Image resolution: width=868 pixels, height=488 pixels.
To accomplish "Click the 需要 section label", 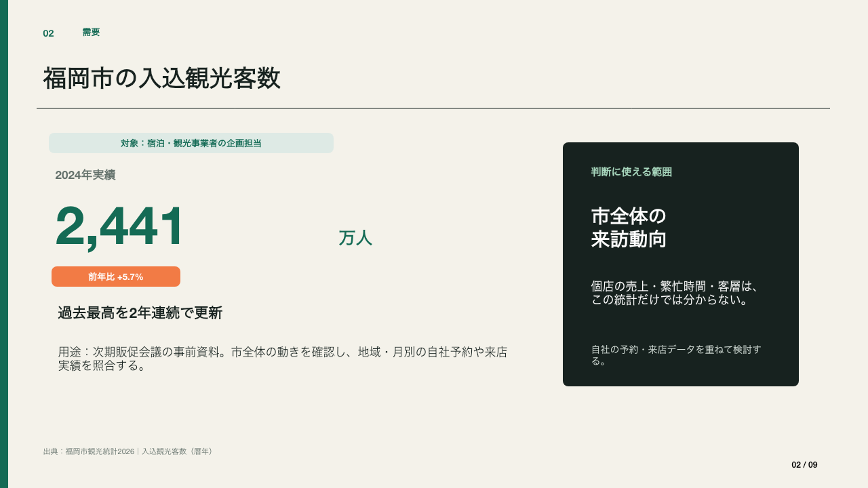I will [x=91, y=32].
